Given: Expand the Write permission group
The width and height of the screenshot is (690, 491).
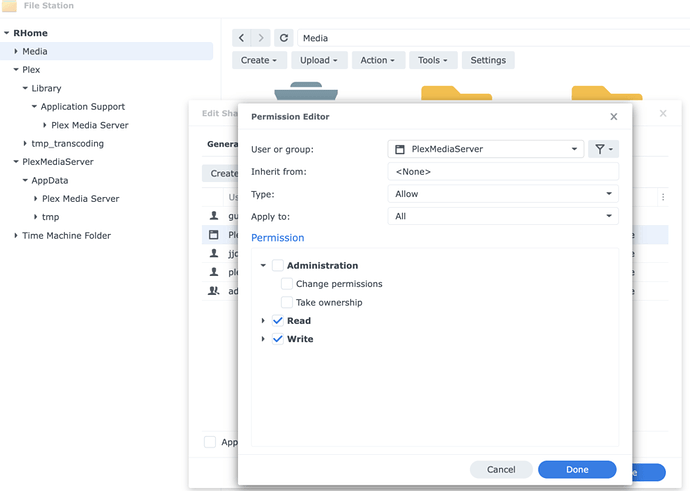Looking at the screenshot, I should coord(263,339).
